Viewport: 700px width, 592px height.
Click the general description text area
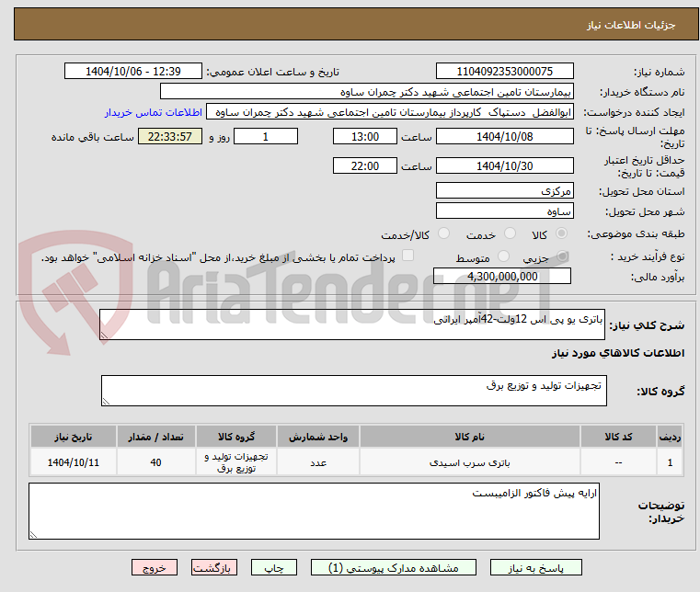(x=351, y=324)
